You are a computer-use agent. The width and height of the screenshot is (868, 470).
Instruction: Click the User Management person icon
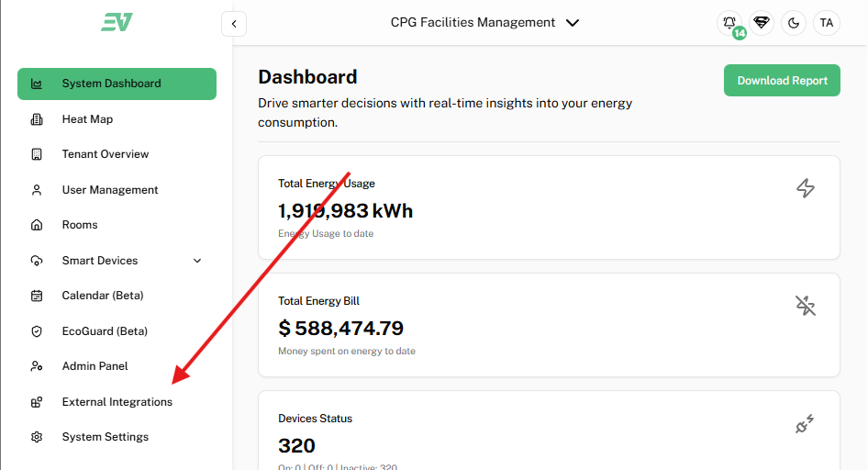coord(37,190)
